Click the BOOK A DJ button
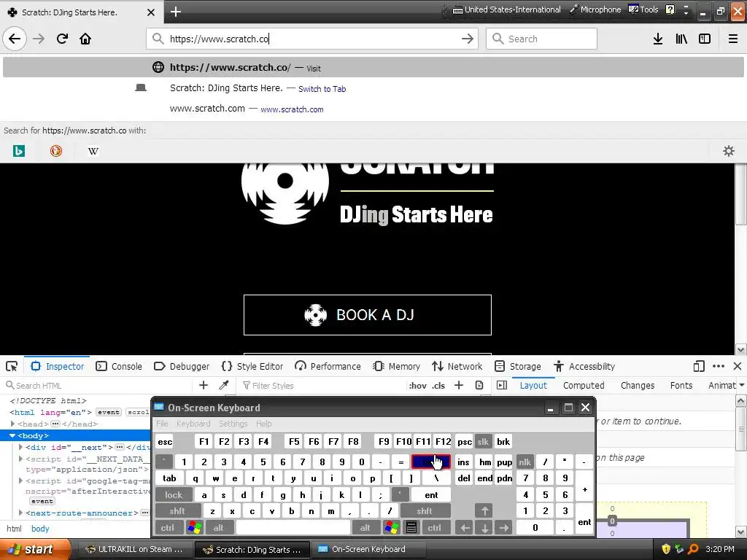This screenshot has height=560, width=747. point(368,315)
